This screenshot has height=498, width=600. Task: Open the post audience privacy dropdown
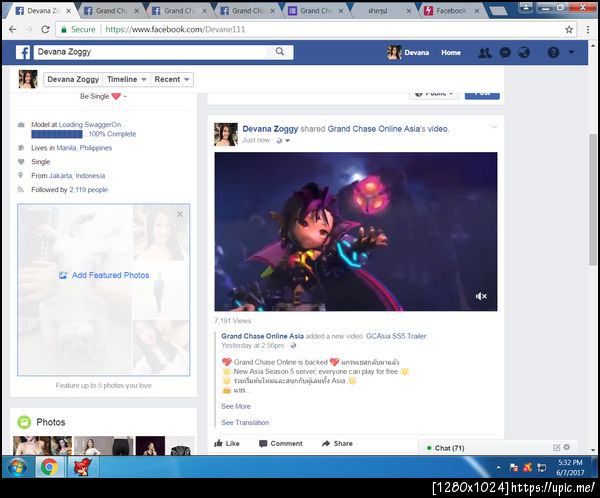(x=283, y=140)
